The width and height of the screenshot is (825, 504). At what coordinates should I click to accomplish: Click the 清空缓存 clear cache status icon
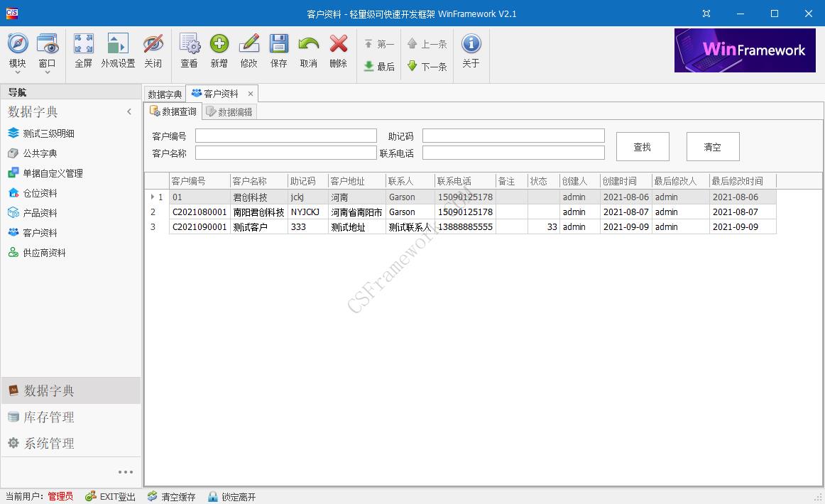[x=170, y=497]
